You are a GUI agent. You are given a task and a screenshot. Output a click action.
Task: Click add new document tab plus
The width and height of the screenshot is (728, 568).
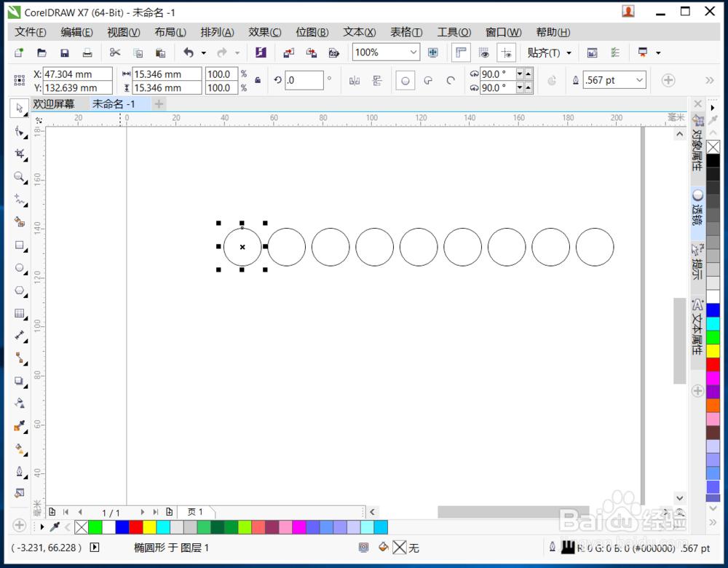[159, 104]
